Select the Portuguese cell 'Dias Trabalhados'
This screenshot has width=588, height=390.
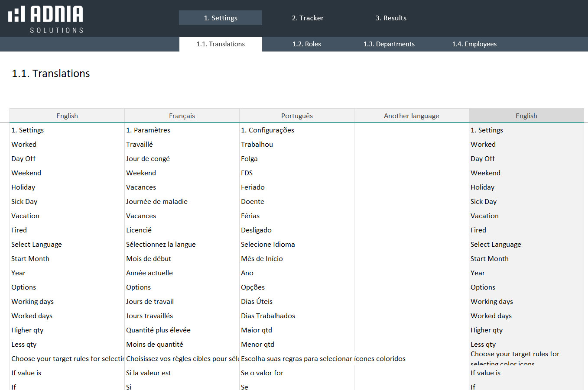[x=268, y=316]
